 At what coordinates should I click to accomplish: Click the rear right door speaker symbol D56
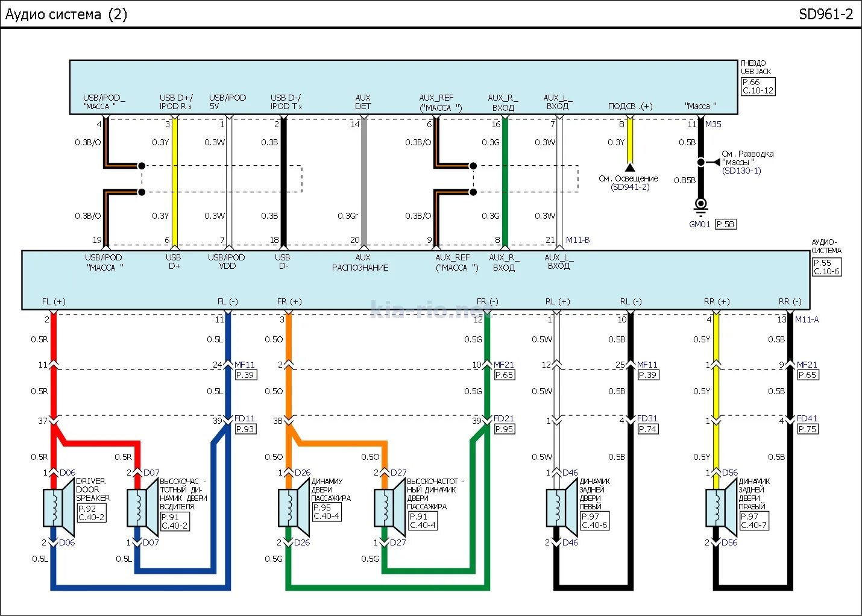pos(721,508)
